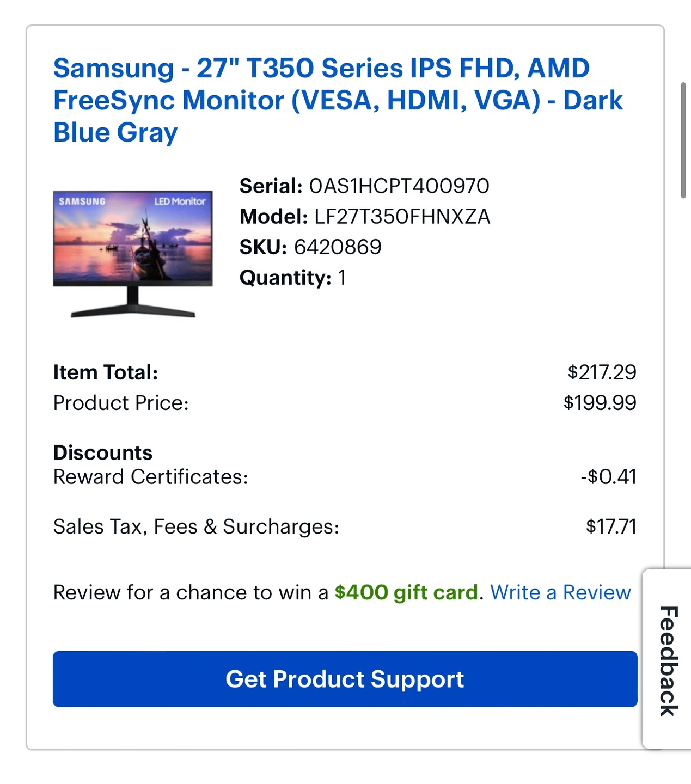Click the SKU number 6420869
The image size is (691, 784).
click(x=338, y=247)
